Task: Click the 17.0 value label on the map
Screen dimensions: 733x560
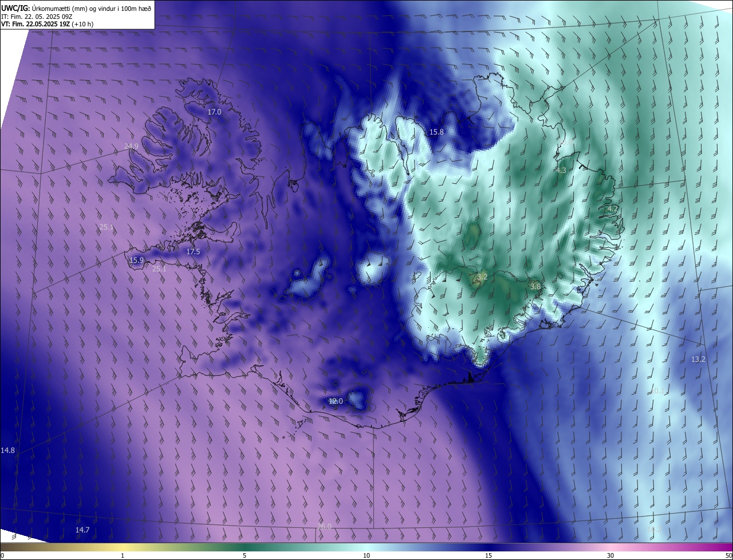Action: [x=214, y=112]
